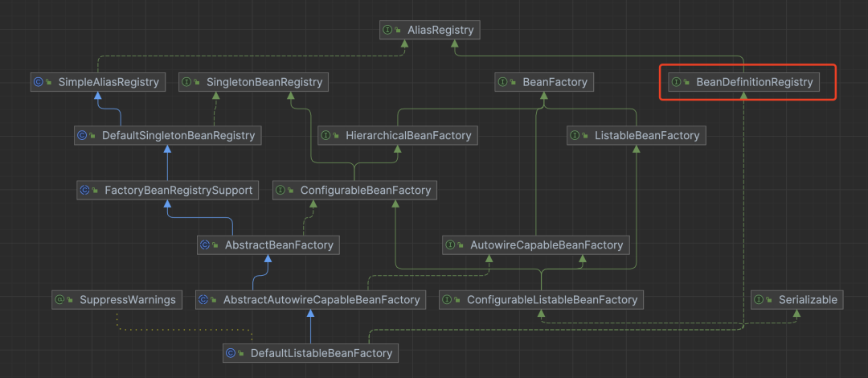Click the class icon on DefaultListableBeanFactory

click(231, 353)
